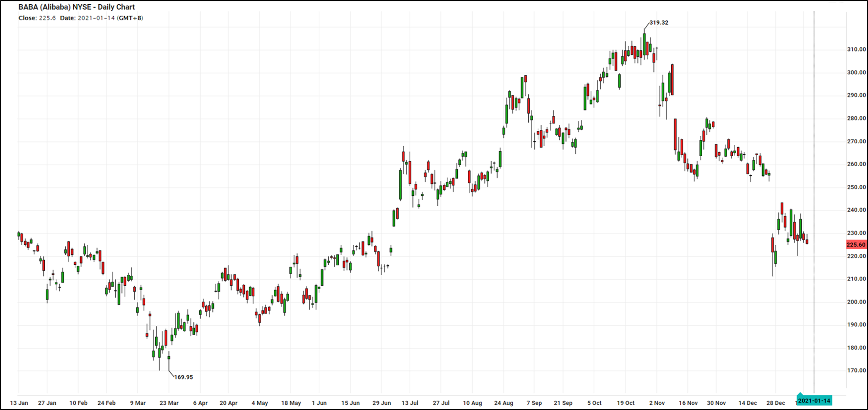Image resolution: width=868 pixels, height=410 pixels.
Task: Click the 14 Dec date axis label
Action: (747, 403)
